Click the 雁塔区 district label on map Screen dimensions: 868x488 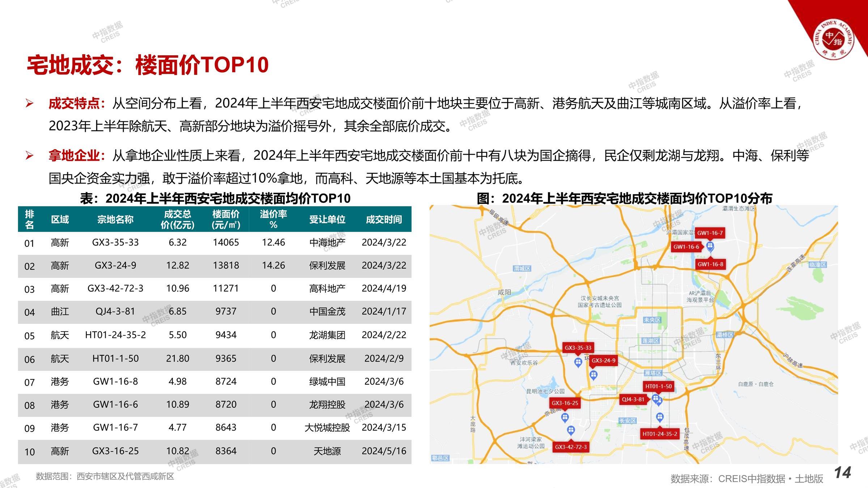[x=653, y=373]
